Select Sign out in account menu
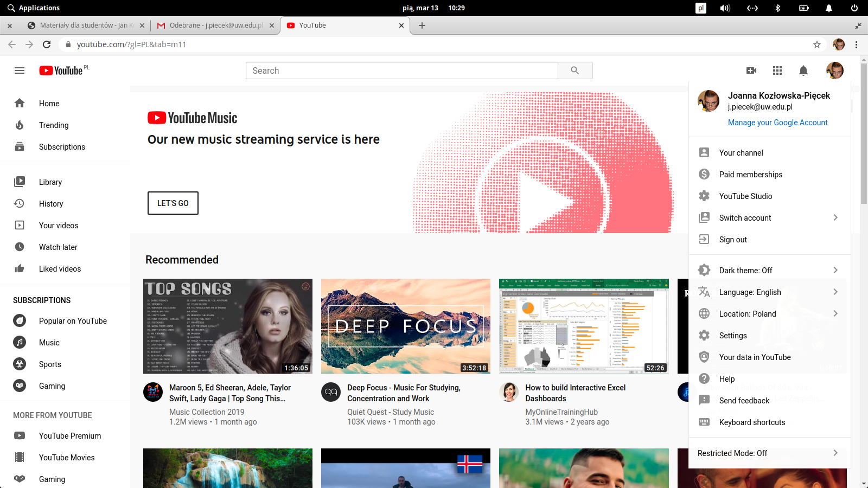Viewport: 868px width, 488px height. coord(770,239)
